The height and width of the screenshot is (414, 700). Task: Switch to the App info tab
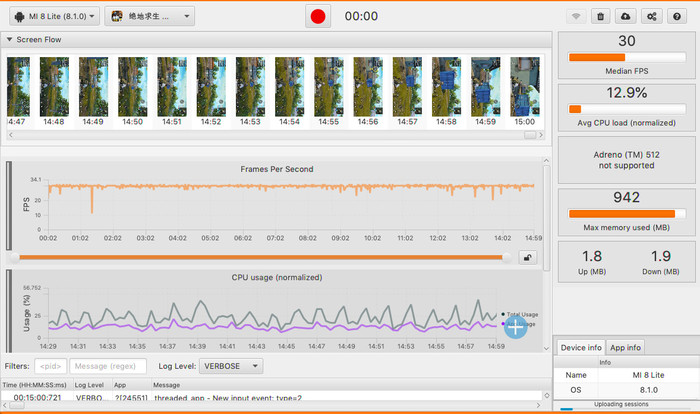[x=626, y=348]
